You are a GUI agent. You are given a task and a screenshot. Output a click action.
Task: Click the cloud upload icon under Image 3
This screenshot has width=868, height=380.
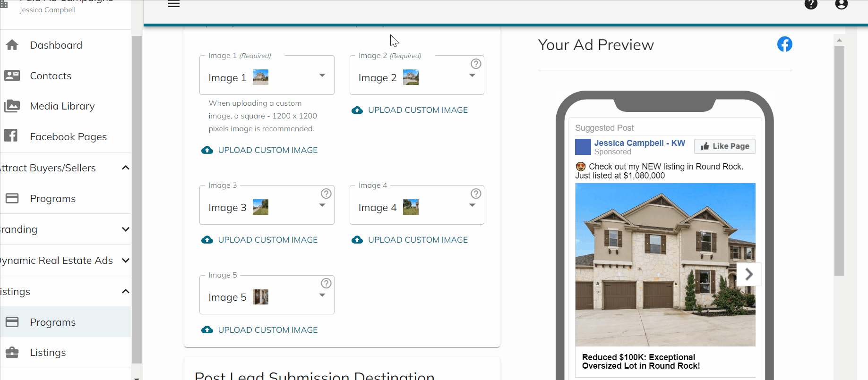(x=207, y=240)
